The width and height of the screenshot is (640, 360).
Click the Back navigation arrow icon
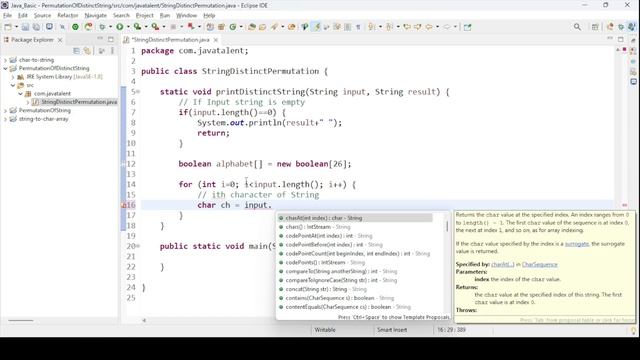click(429, 27)
